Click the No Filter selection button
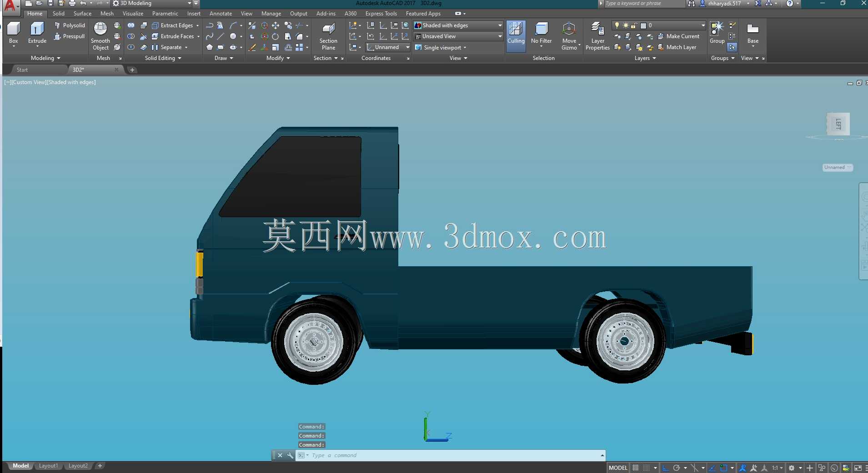 coord(541,35)
